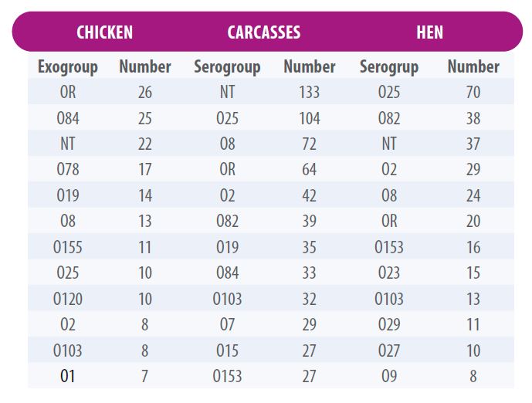The width and height of the screenshot is (532, 403).
Task: Select the Exogroup column heading
Action: tap(68, 66)
